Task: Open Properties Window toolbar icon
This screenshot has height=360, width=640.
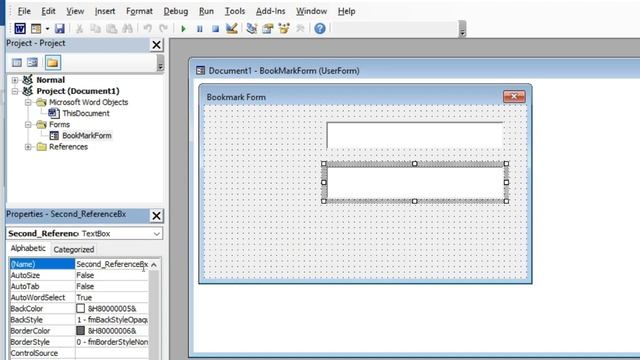Action: 268,28
